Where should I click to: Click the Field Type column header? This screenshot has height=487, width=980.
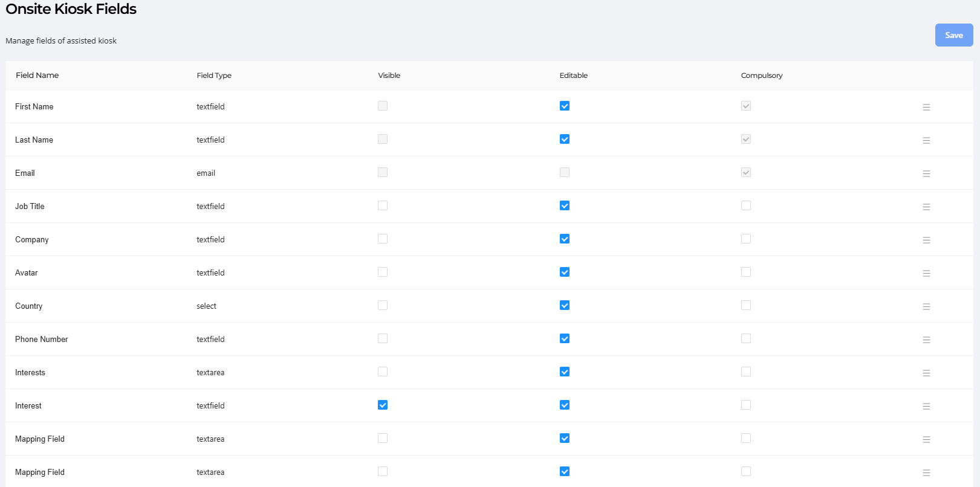click(x=214, y=76)
